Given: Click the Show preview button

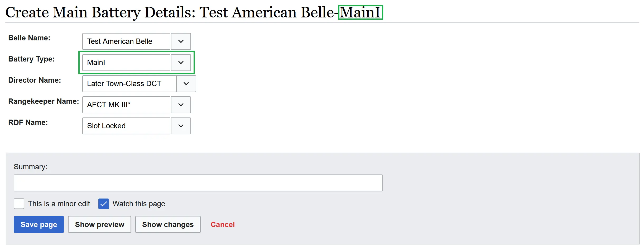Looking at the screenshot, I should (99, 224).
